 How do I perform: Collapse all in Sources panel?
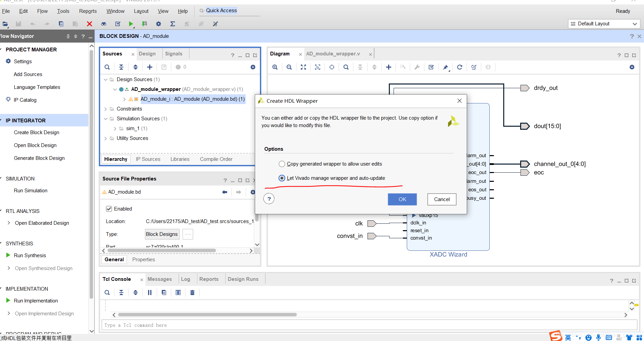[x=121, y=67]
